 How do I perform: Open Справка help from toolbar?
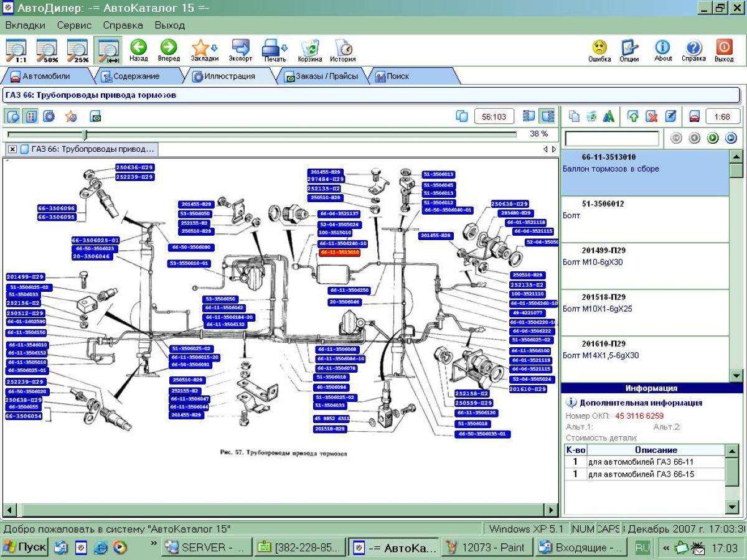(x=693, y=50)
